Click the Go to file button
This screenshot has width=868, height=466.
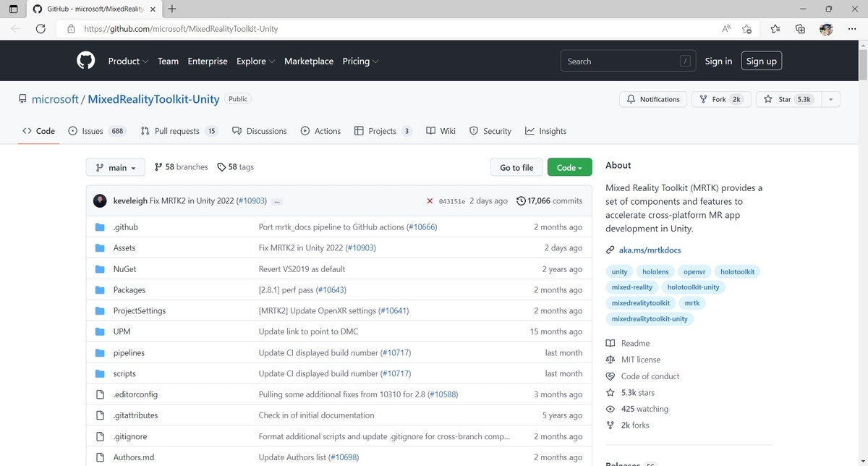tap(516, 167)
